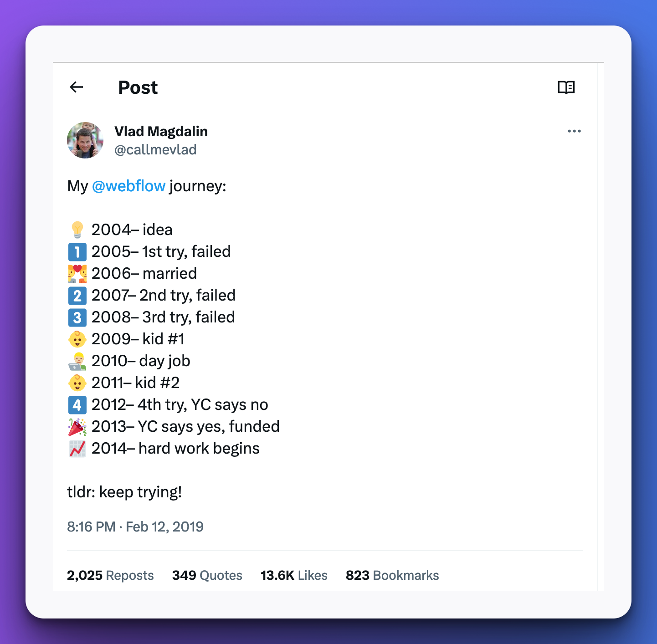This screenshot has height=644, width=657.
Task: Click the 8:16 PM Feb 12, 2019 timestamp
Action: (135, 526)
